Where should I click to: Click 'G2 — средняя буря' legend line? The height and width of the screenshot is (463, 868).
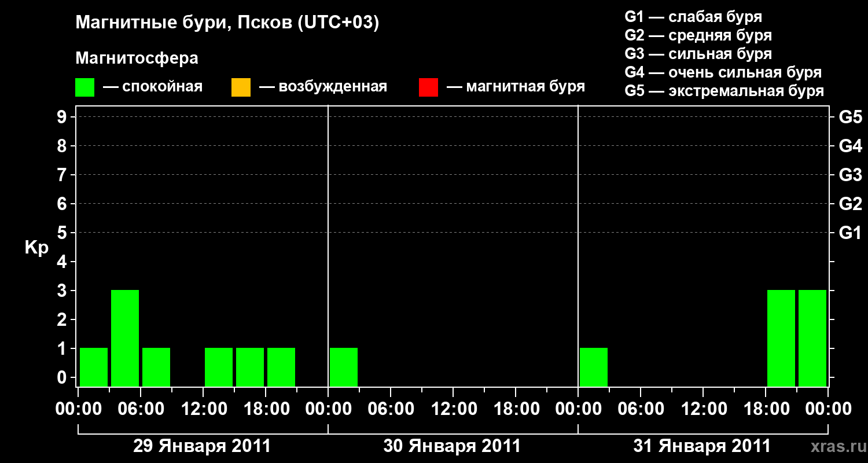pos(698,35)
